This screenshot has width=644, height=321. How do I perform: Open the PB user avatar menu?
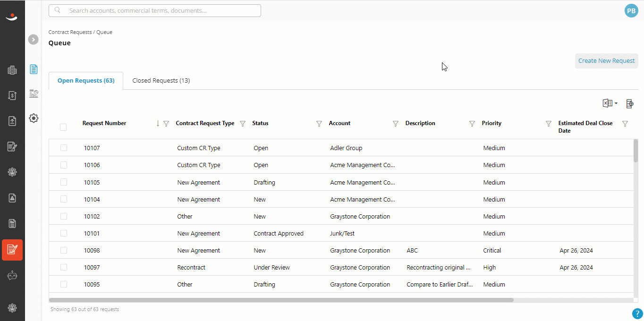pyautogui.click(x=631, y=11)
